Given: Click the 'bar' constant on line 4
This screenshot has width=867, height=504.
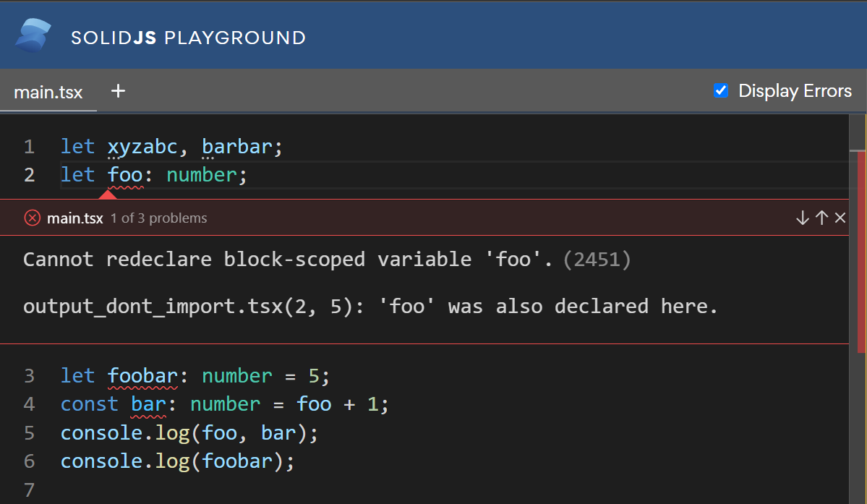Looking at the screenshot, I should pos(148,404).
